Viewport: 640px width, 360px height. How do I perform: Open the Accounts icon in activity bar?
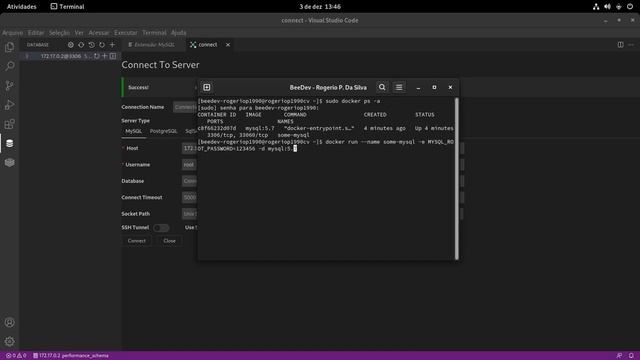[9, 322]
